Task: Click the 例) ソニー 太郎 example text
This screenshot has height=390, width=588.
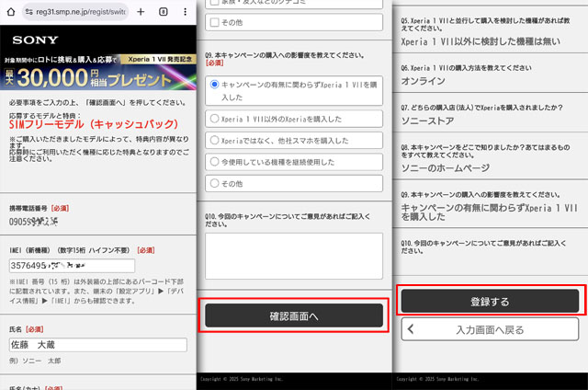Action: coord(35,361)
